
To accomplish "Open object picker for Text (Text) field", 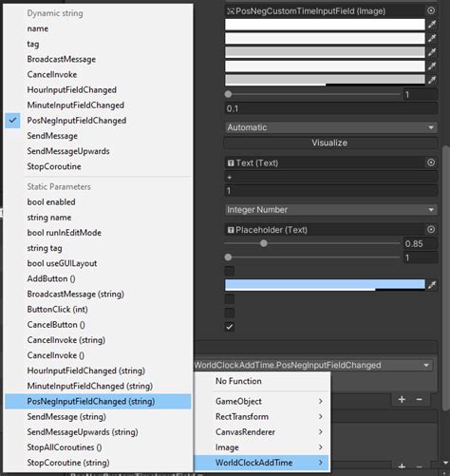I will (431, 162).
